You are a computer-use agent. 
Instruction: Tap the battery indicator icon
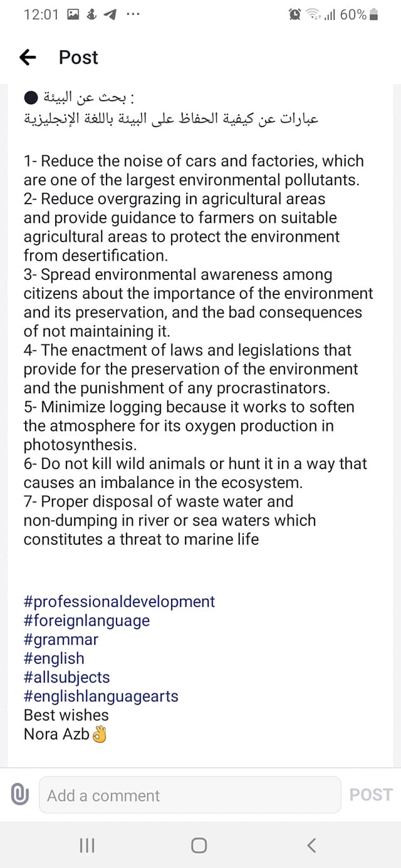click(374, 14)
